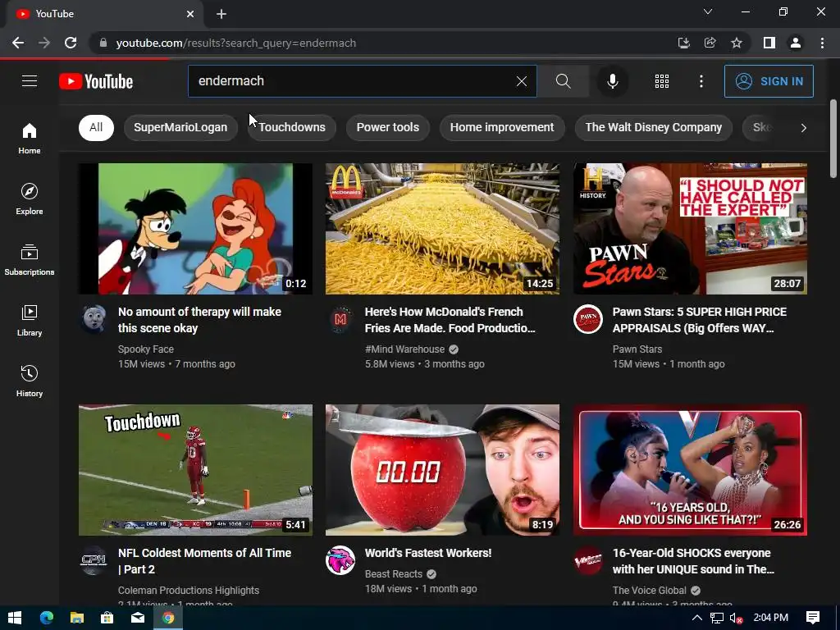Open The Voice Global channel avatar

pos(587,560)
